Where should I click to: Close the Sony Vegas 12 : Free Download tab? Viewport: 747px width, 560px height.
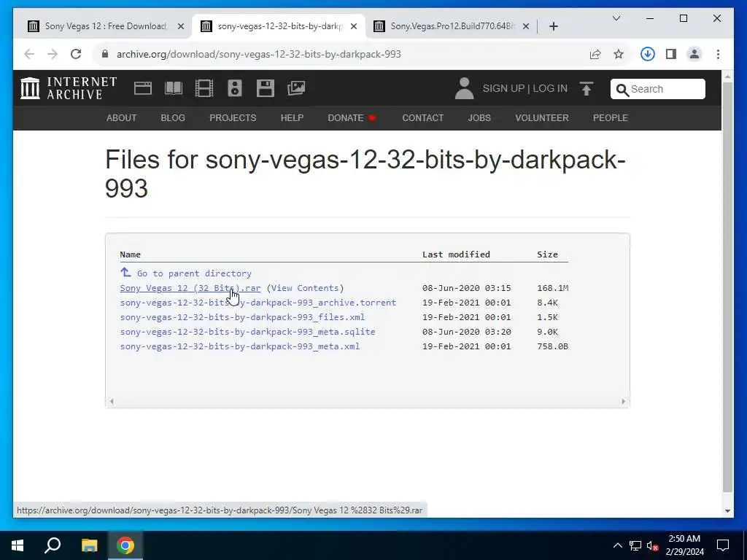point(181,27)
